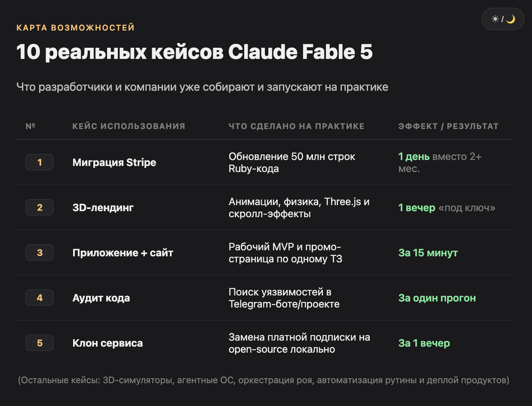
Task: Click the footnote about остальные кейсы
Action: click(x=263, y=380)
